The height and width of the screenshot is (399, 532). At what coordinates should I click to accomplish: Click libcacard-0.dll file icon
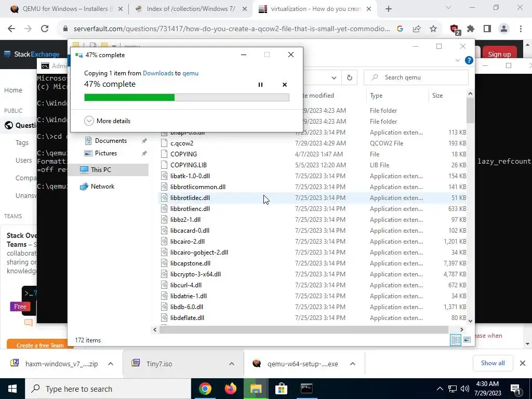pyautogui.click(x=164, y=230)
